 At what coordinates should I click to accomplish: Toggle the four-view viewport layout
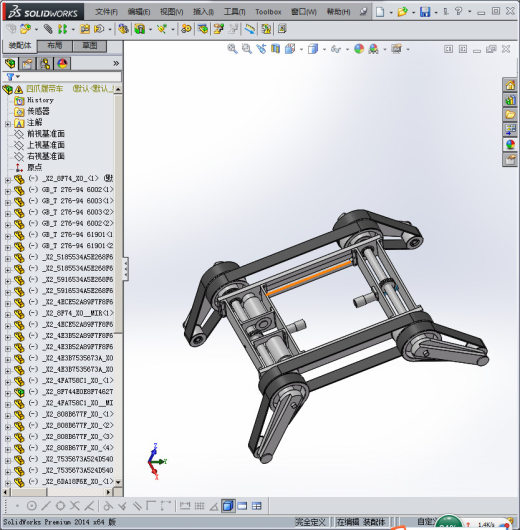(257, 506)
